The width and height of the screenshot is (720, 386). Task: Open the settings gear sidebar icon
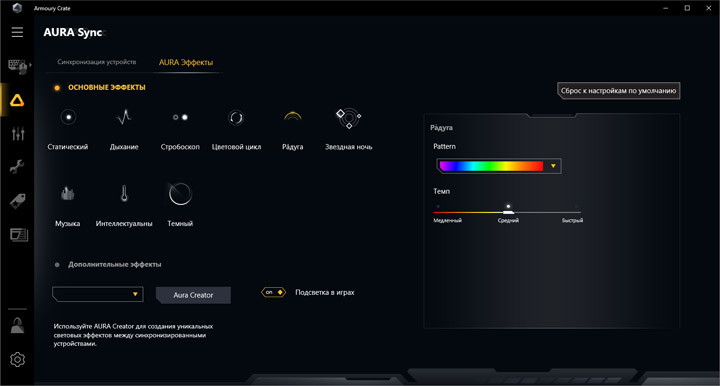point(17,359)
